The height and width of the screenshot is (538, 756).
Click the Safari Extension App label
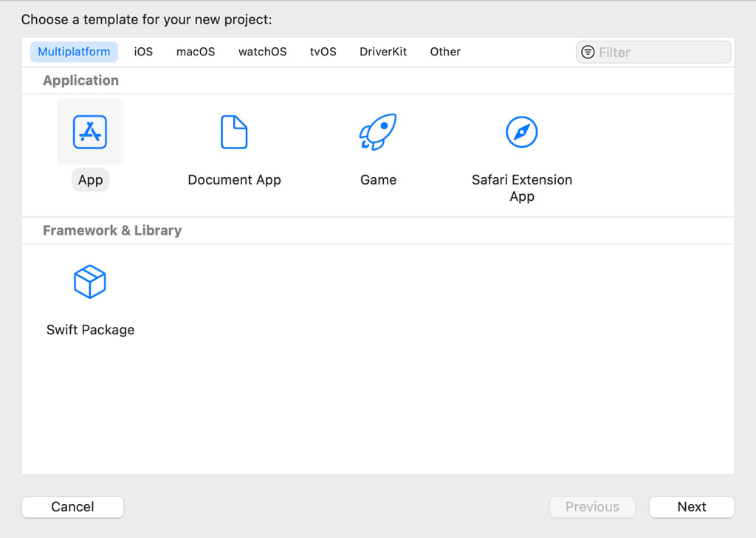(x=522, y=188)
